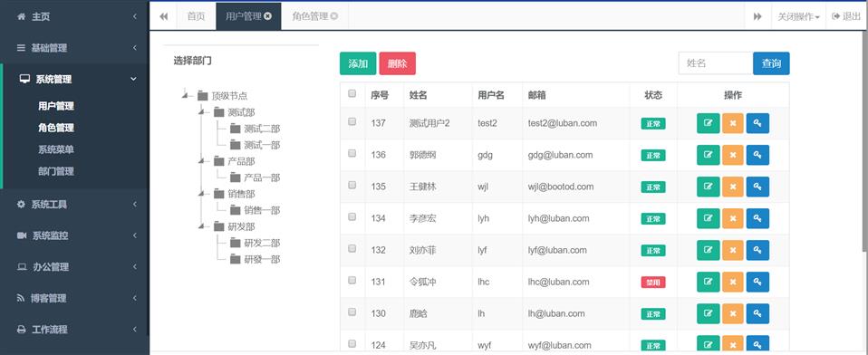Toggle the select-all checkbox in table header
This screenshot has width=868, height=355.
pos(352,93)
